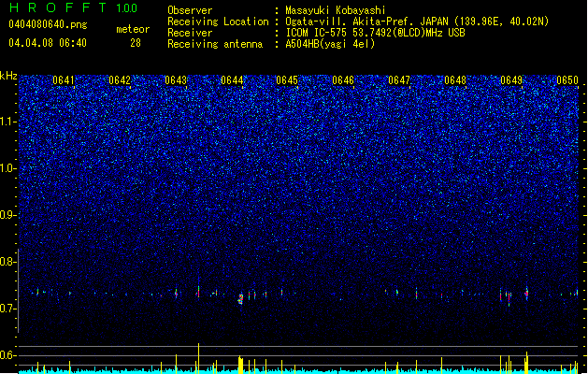Viewport: 588px width, 374px height.
Task: Click the 0643 time marker
Action: click(x=176, y=80)
